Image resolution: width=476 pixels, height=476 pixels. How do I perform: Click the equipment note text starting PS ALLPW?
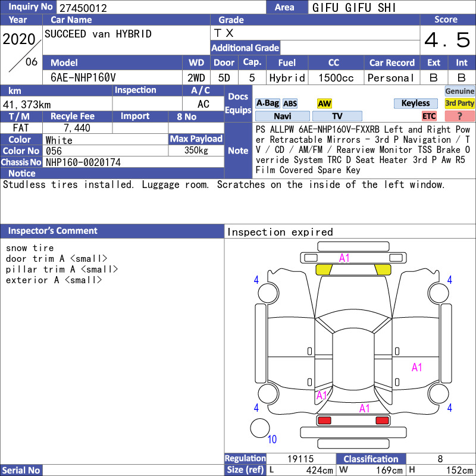click(362, 150)
